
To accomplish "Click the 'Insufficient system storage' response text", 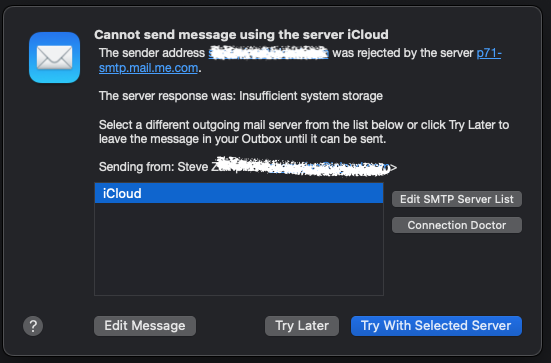I will [311, 96].
